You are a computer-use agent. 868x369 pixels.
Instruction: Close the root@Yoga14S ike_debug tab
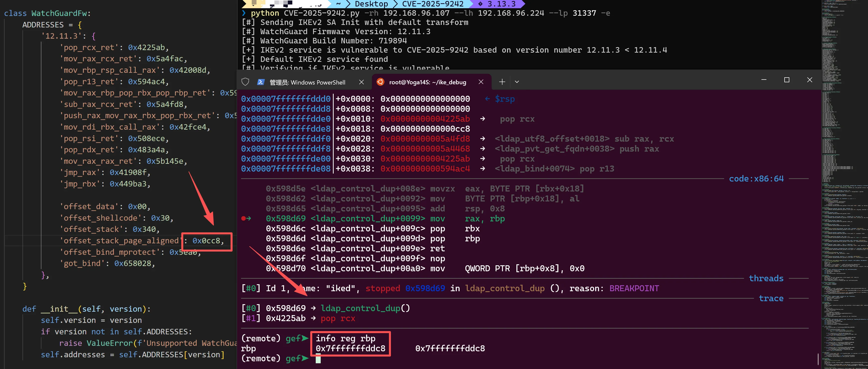[481, 82]
